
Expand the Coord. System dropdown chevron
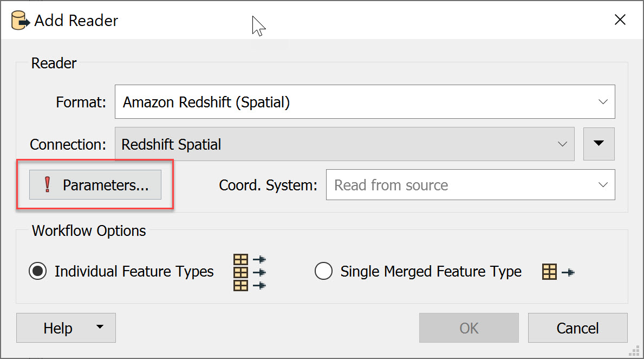pyautogui.click(x=603, y=185)
